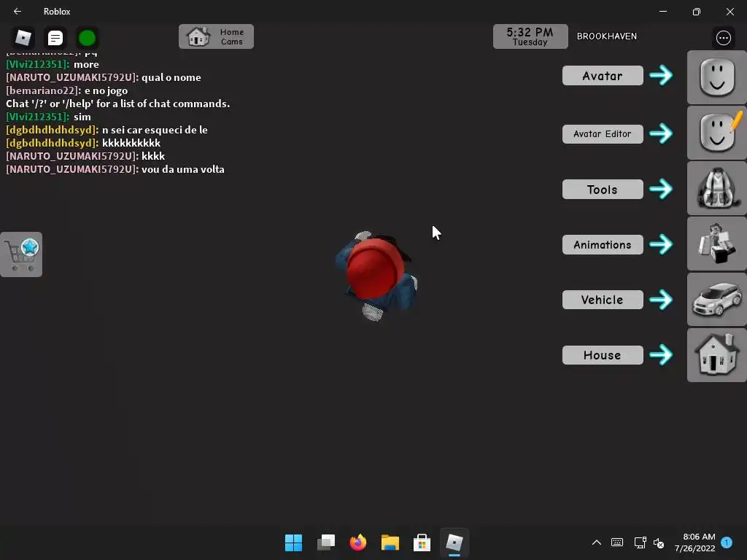Click the Roblox taskbar icon
This screenshot has width=747, height=560.
pos(454,542)
